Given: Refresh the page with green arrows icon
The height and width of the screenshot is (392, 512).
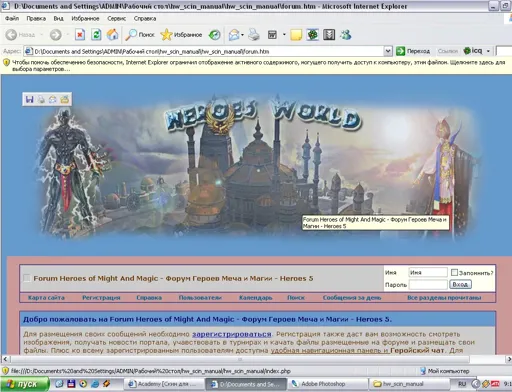Looking at the screenshot, I should (96, 35).
